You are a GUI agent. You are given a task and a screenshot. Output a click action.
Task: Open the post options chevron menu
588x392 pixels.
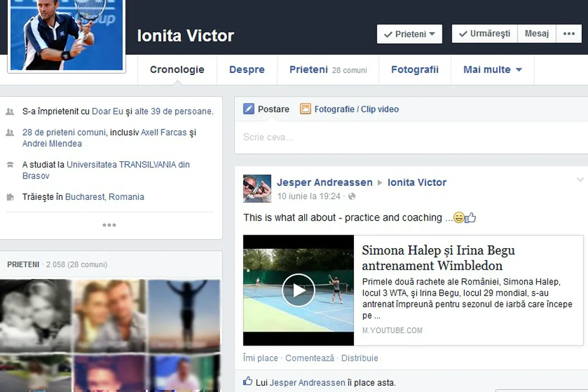pos(580,180)
